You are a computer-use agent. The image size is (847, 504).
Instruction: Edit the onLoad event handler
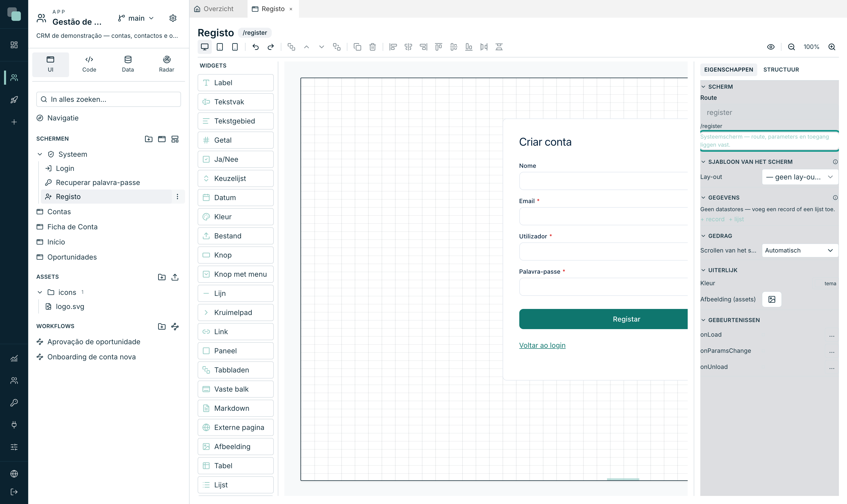831,335
